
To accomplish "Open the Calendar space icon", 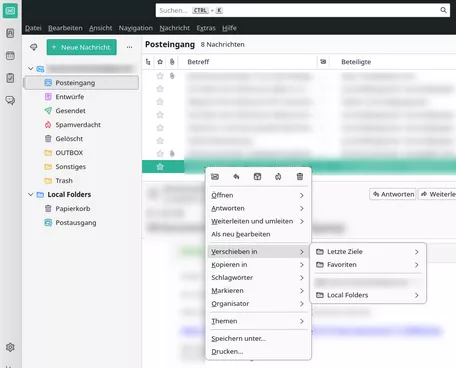I will pyautogui.click(x=10, y=55).
